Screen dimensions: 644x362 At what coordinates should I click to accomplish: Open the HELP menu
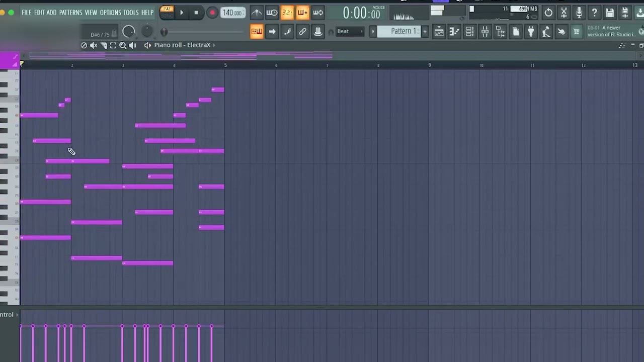point(147,13)
